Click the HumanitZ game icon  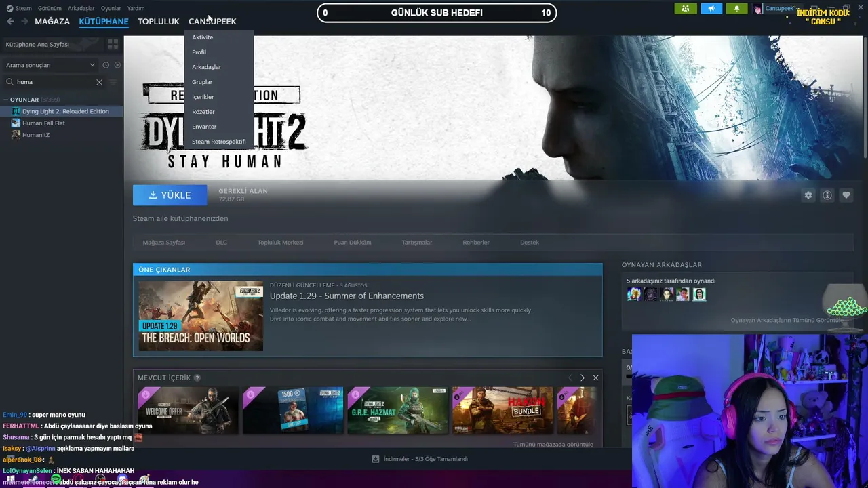pos(16,135)
